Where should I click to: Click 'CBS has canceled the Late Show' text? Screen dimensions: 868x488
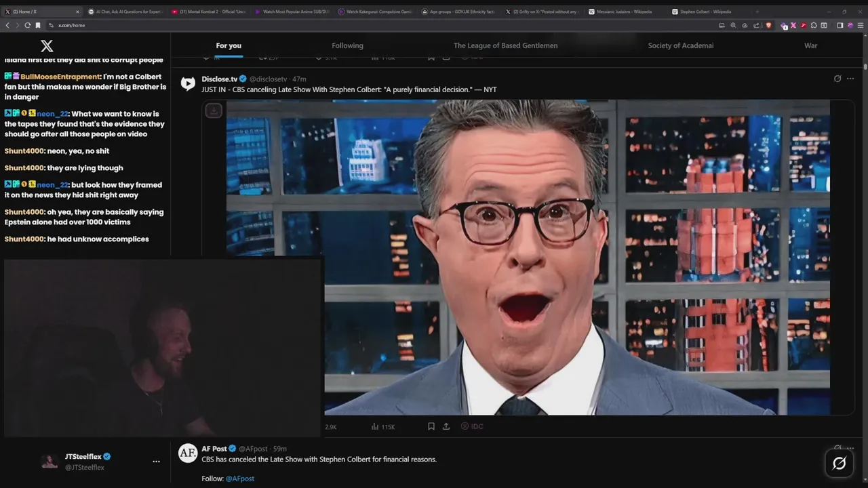[319, 459]
